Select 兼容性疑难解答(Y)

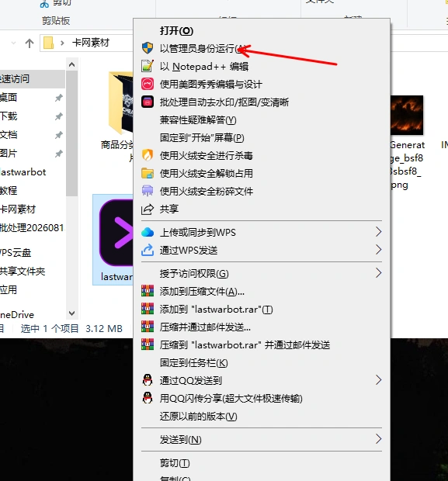point(262,119)
